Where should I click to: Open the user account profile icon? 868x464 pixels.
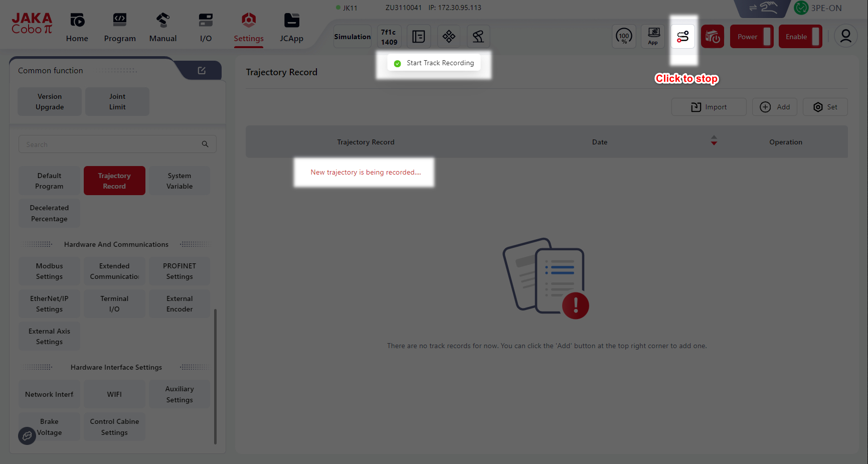point(845,37)
